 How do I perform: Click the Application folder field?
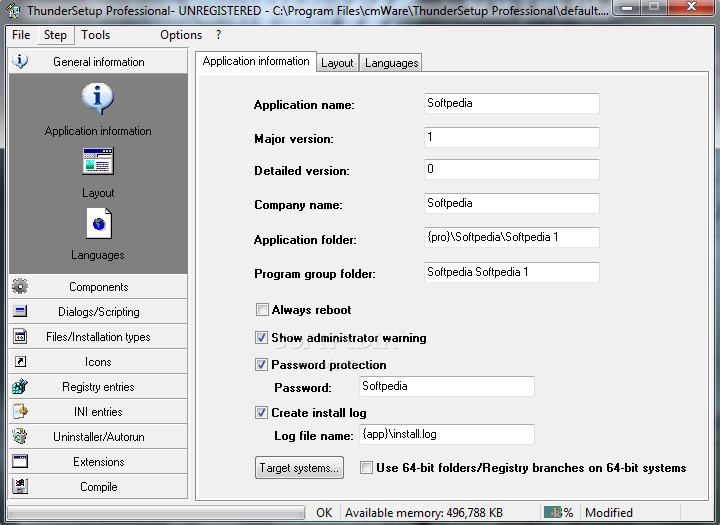[x=512, y=237]
